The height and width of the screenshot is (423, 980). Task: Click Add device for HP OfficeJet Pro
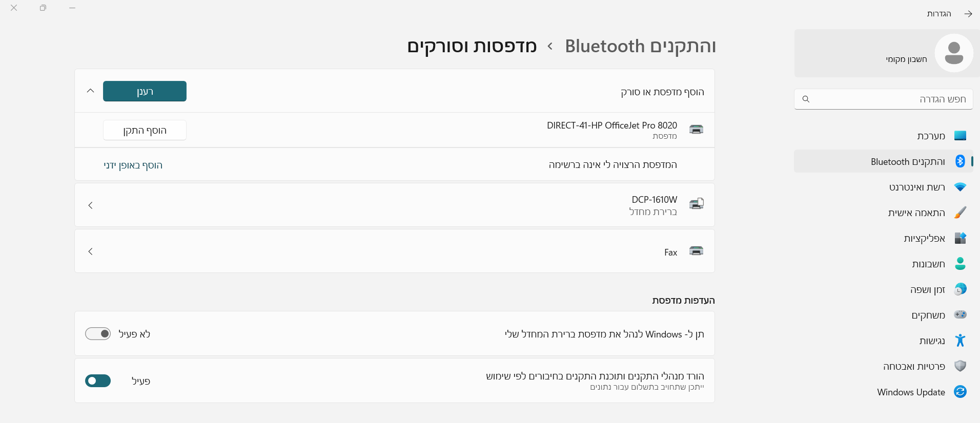(x=145, y=130)
